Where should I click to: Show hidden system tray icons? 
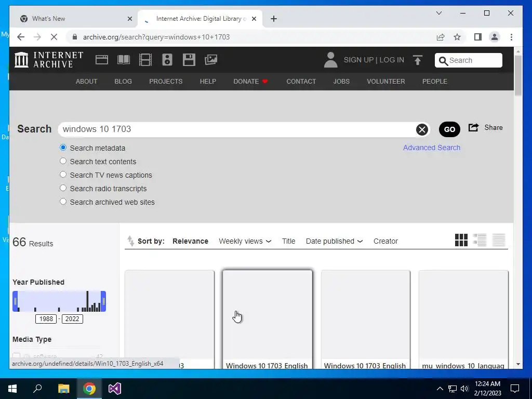(x=440, y=389)
